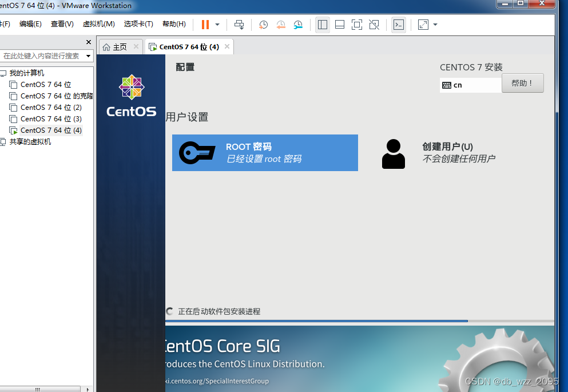Close the CentOS 7 64 位 (4) tab
568x392 pixels.
point(227,46)
